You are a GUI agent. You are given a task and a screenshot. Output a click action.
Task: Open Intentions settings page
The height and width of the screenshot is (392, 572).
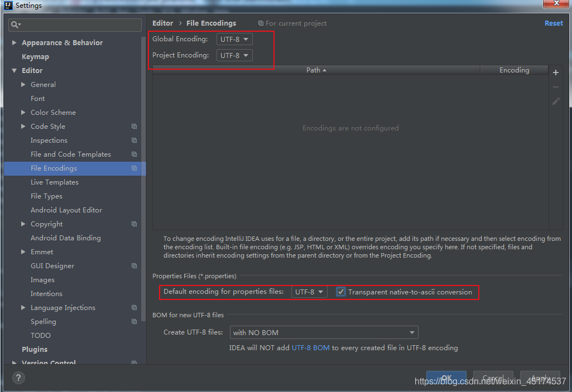coord(46,293)
